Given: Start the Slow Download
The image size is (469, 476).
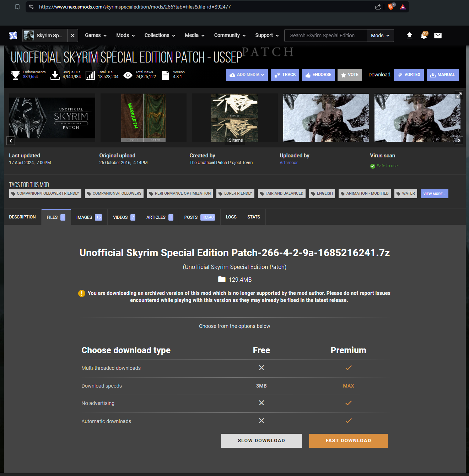Looking at the screenshot, I should 262,441.
